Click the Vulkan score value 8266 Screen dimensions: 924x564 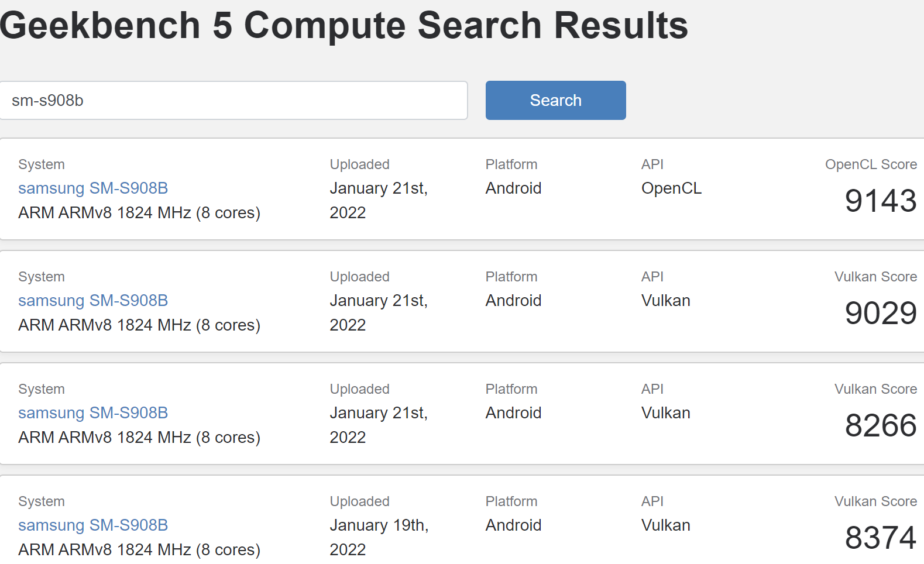point(880,426)
